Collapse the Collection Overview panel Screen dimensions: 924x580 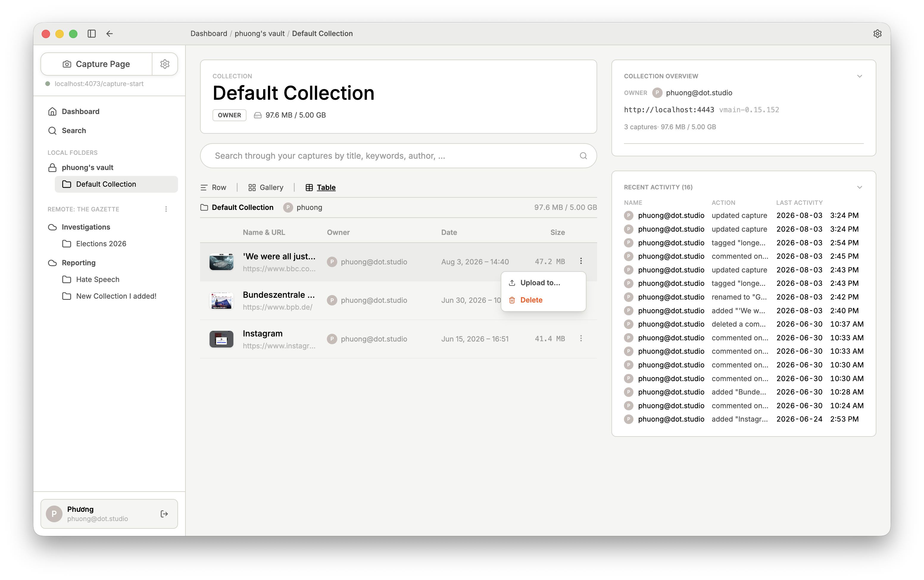point(860,76)
